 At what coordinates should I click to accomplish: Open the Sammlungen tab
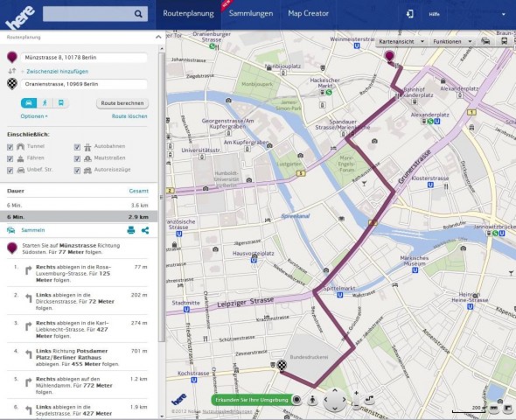tap(251, 13)
